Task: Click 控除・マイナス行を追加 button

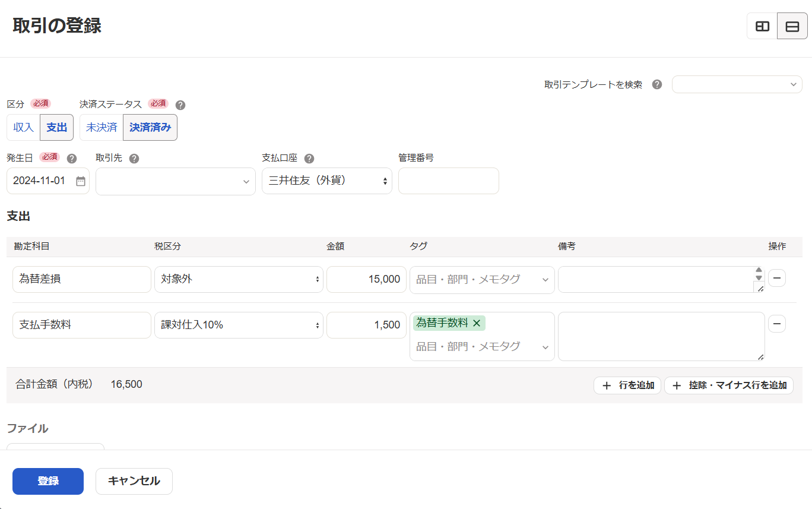Action: click(x=729, y=385)
